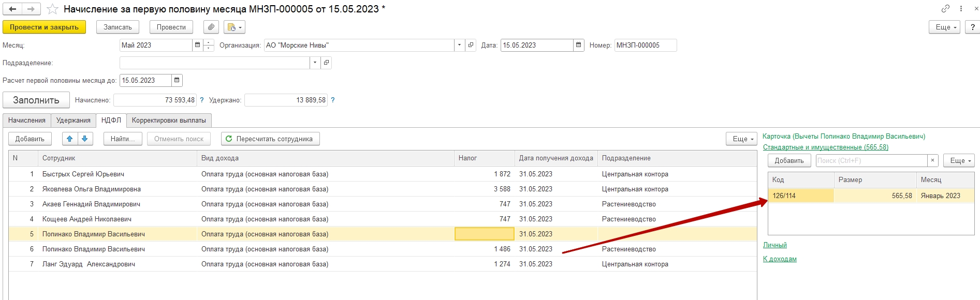Open calendar picker for the Дата field

pos(579,45)
